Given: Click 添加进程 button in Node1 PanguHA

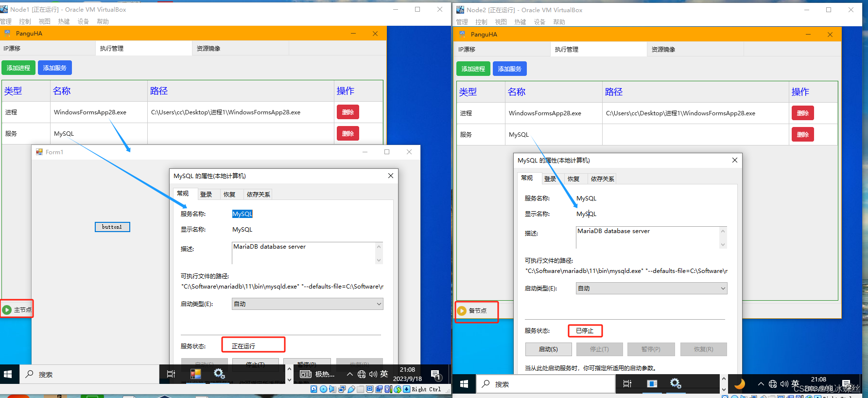Looking at the screenshot, I should pyautogui.click(x=18, y=68).
